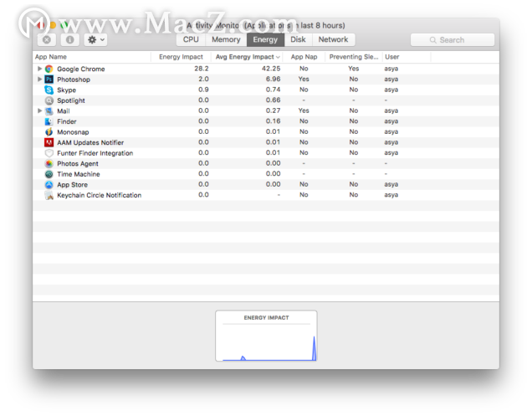This screenshot has height=416, width=532.
Task: Select the Funter Finder Integration row name
Action: click(95, 153)
